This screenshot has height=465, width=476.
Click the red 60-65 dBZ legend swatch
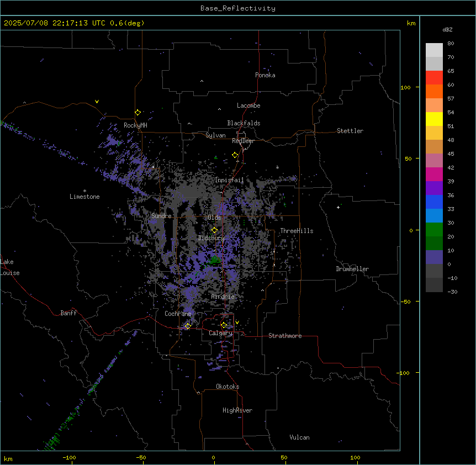tap(434, 78)
